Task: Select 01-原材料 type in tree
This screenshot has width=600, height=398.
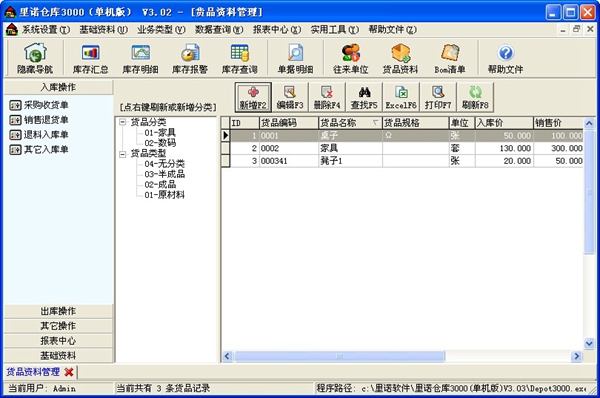Action: click(x=165, y=195)
